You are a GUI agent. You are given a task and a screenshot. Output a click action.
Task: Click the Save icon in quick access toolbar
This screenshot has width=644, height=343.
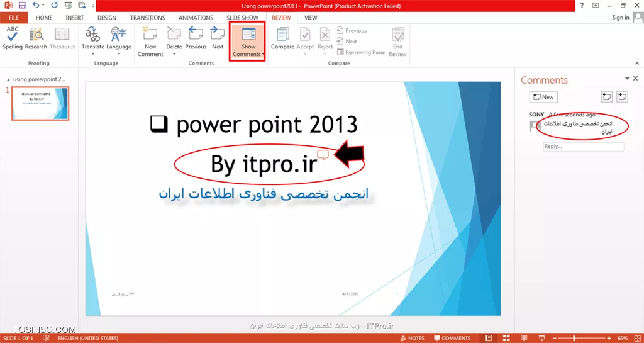pyautogui.click(x=22, y=5)
